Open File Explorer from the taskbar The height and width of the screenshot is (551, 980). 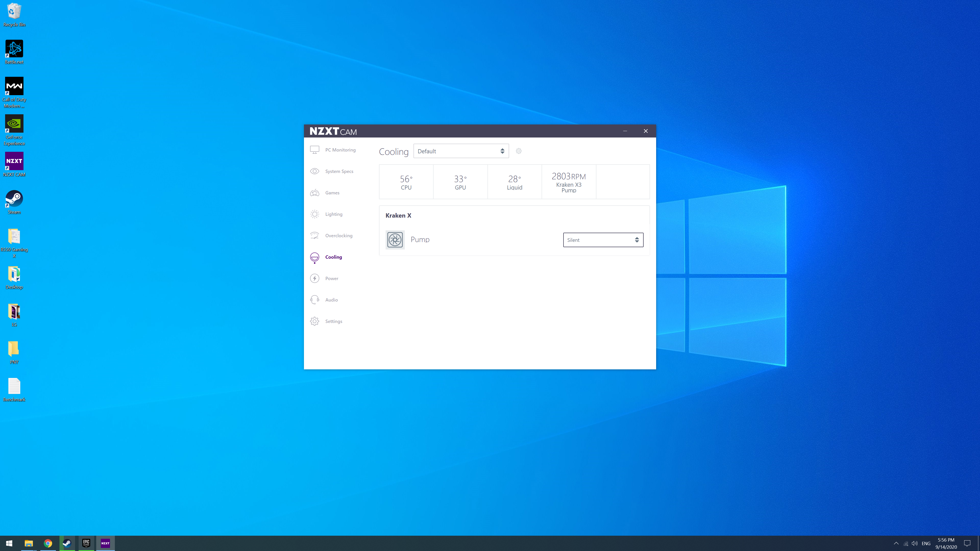[x=29, y=543]
